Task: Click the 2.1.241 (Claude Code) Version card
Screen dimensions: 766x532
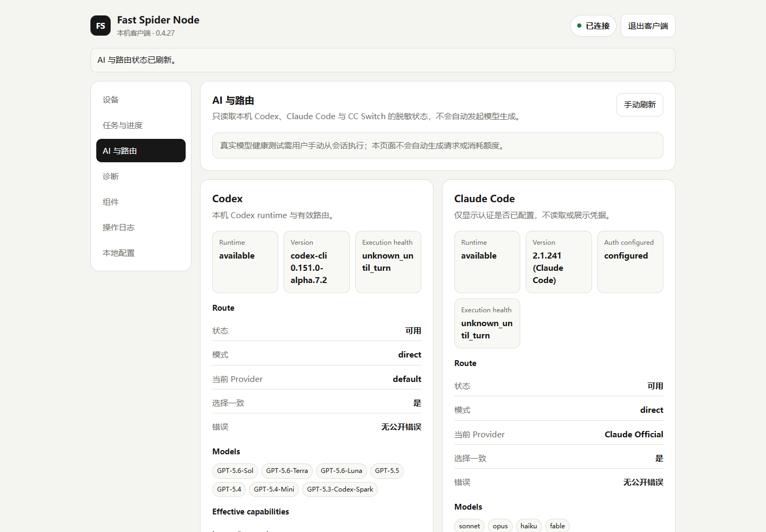Action: pyautogui.click(x=559, y=262)
